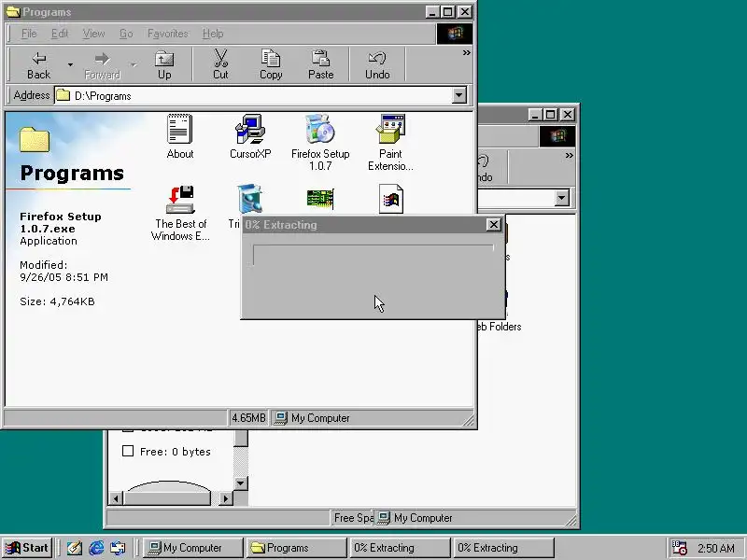Open the View menu
The image size is (747, 560).
click(x=93, y=34)
